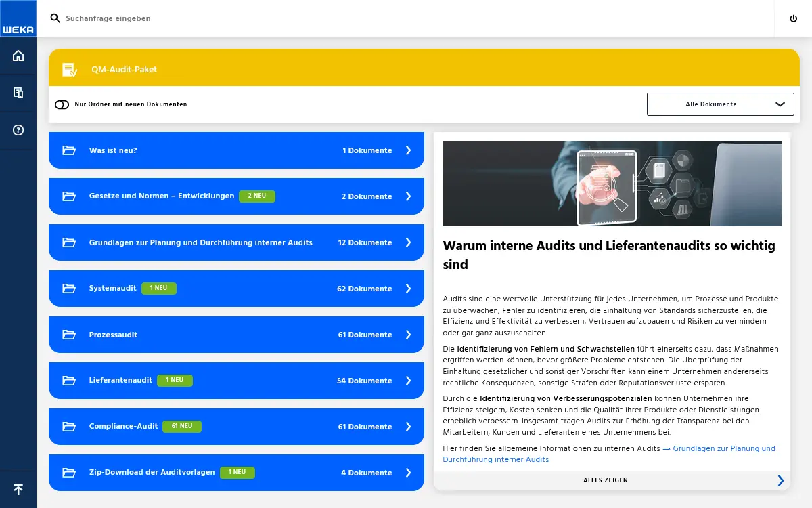Click the '2 NEU' badge on Gesetze und Normen
This screenshot has height=508, width=812.
click(x=256, y=196)
